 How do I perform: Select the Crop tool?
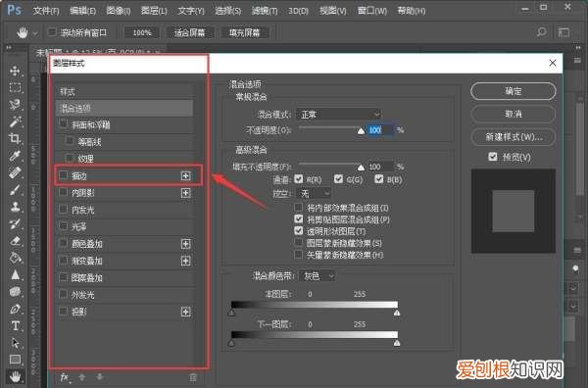click(x=15, y=139)
